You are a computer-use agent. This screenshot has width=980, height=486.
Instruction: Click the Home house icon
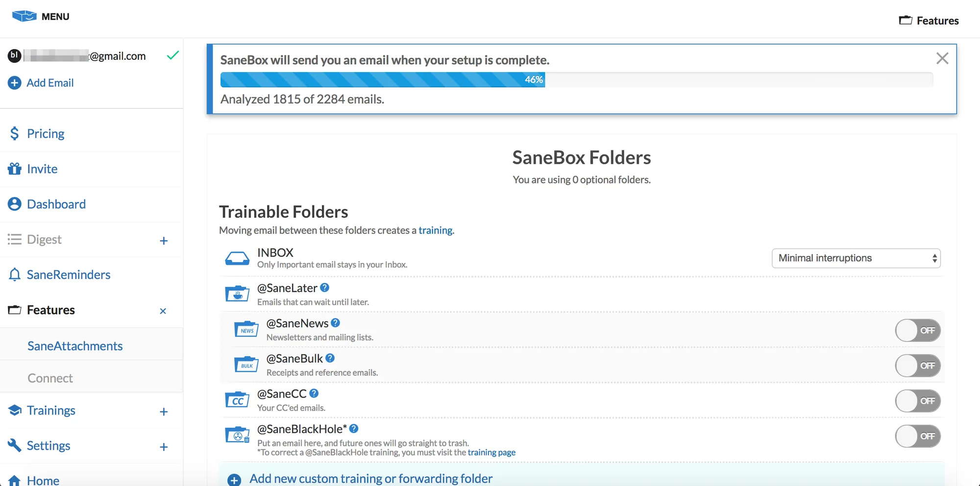14,481
